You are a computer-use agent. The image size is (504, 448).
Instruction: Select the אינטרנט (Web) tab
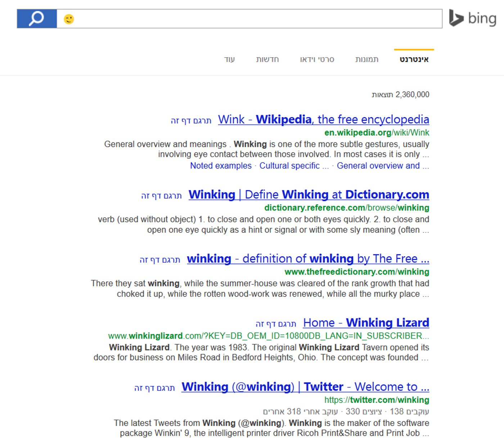click(x=414, y=59)
